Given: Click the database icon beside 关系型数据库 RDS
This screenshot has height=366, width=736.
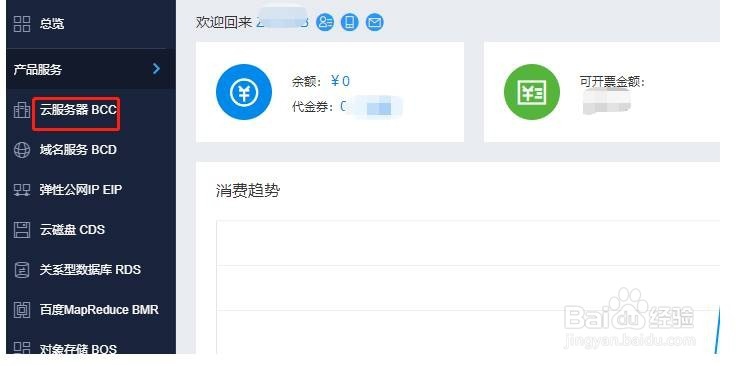Looking at the screenshot, I should tap(22, 270).
